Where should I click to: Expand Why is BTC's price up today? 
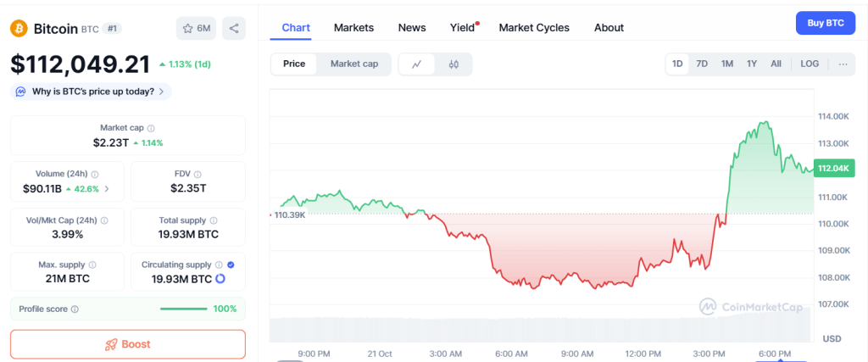click(91, 92)
